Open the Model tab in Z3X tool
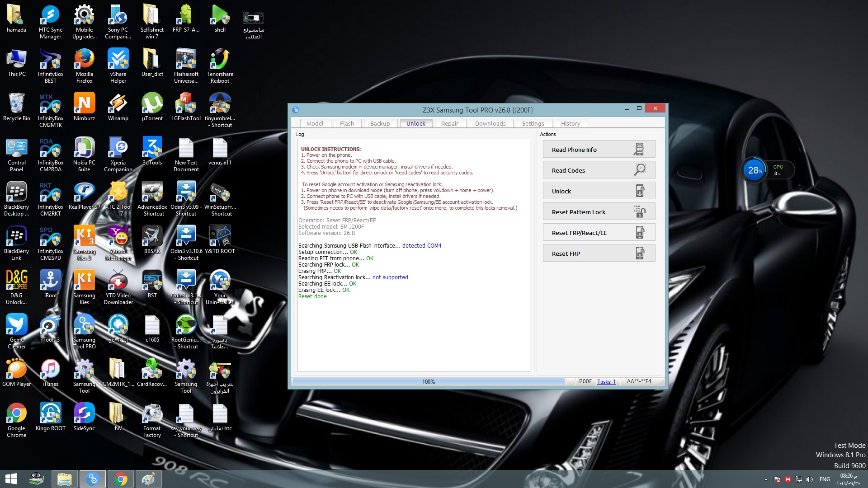 [315, 123]
